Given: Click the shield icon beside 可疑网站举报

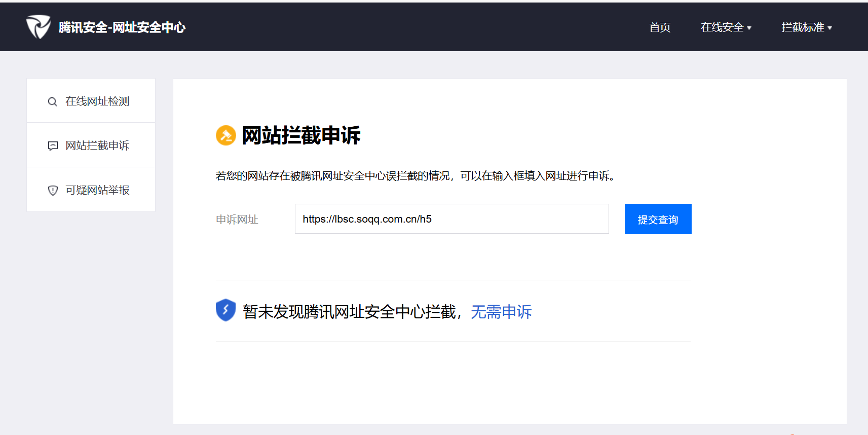Looking at the screenshot, I should 53,191.
